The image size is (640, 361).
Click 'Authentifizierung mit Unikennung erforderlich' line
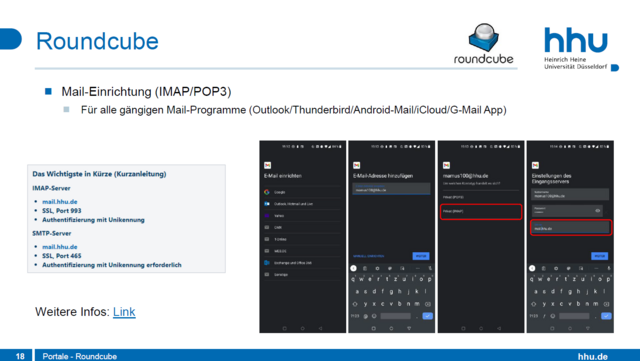click(112, 265)
